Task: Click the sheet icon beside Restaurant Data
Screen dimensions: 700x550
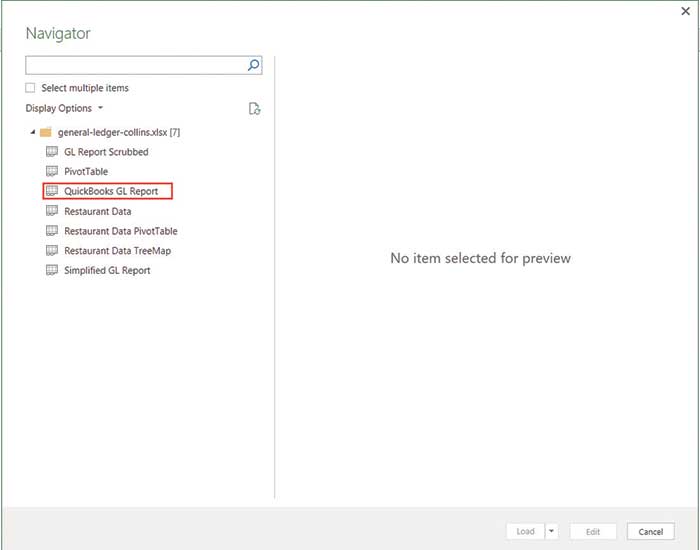Action: [52, 211]
